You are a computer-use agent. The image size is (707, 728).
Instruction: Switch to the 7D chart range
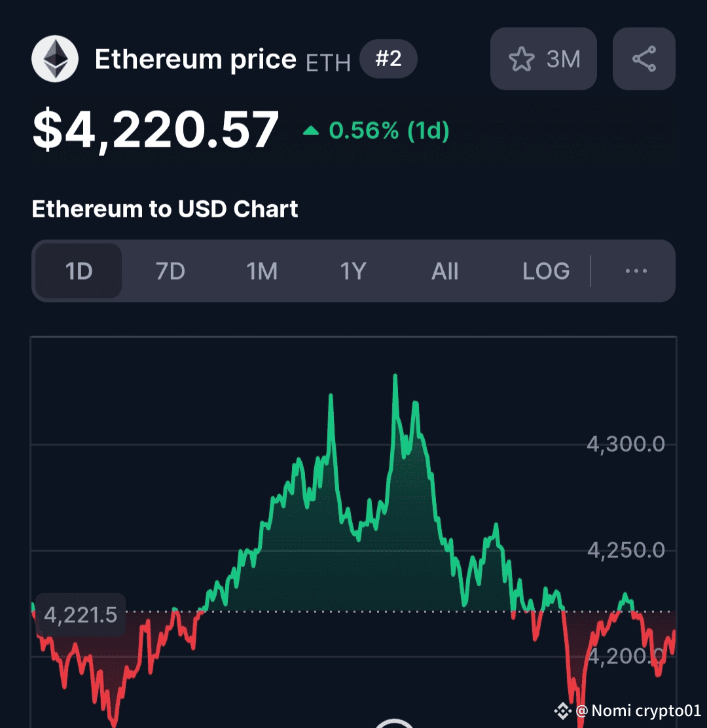[x=170, y=271]
